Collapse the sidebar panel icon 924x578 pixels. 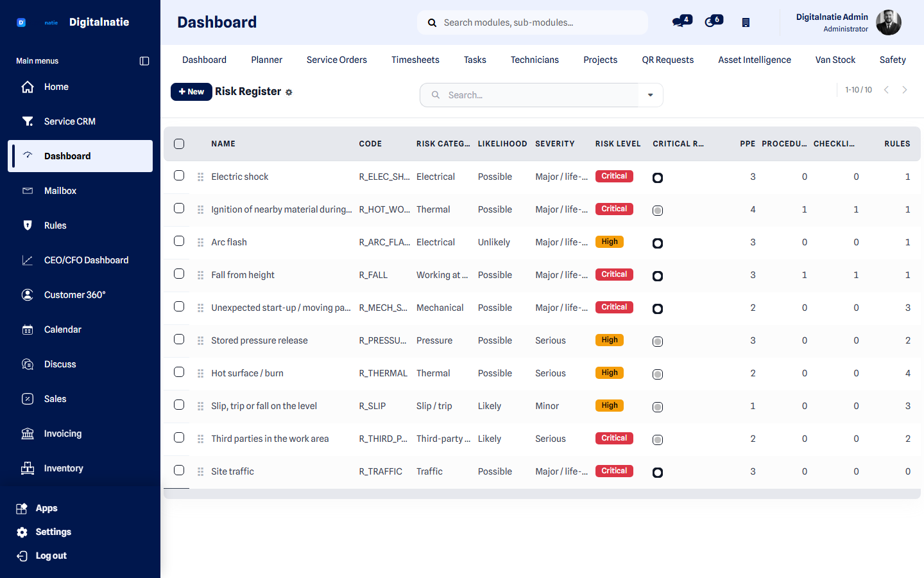[x=144, y=61]
